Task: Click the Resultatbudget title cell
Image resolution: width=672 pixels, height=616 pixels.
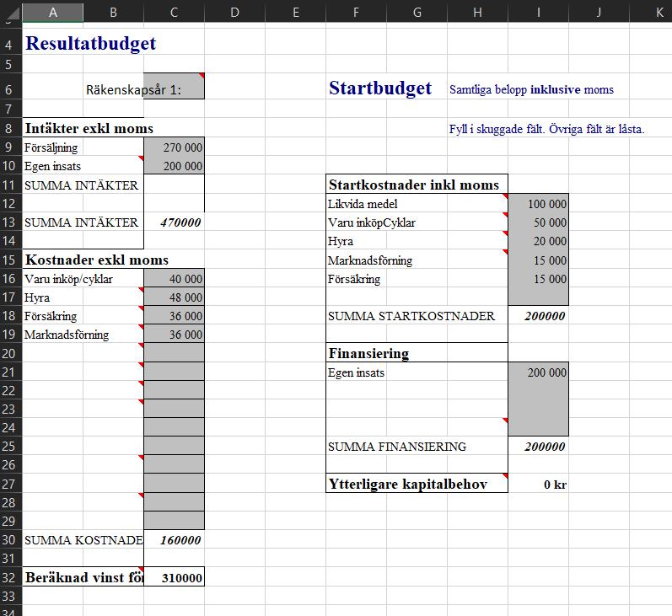Action: 90,44
